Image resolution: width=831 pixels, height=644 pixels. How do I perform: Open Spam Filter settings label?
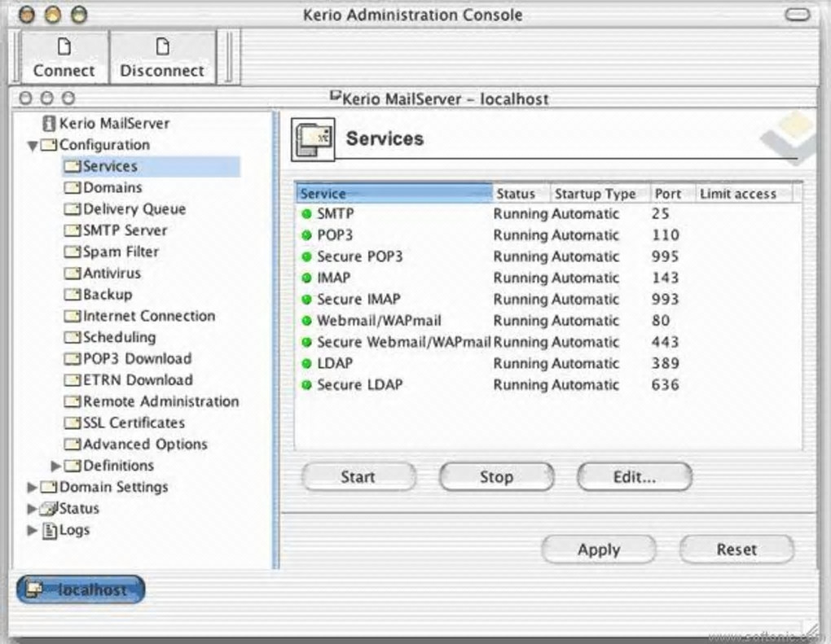(121, 252)
